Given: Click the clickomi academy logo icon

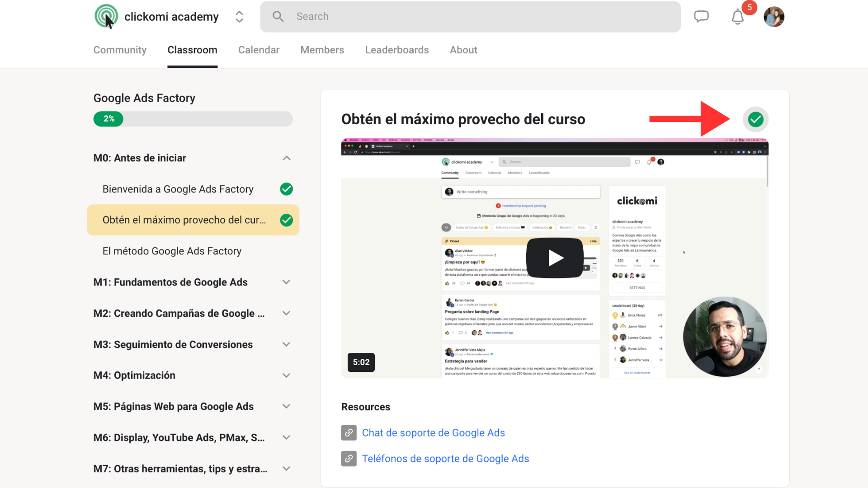Looking at the screenshot, I should 106,16.
